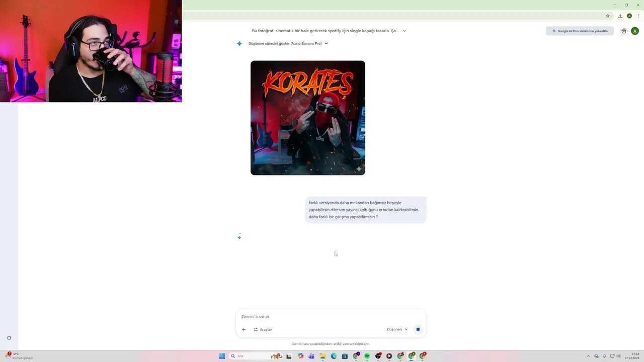Open the generated KORATES cover image

coord(308,118)
